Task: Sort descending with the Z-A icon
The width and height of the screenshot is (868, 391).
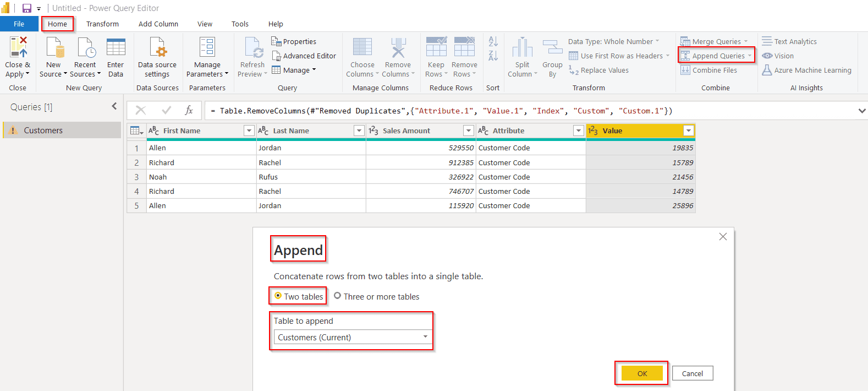Action: 493,56
